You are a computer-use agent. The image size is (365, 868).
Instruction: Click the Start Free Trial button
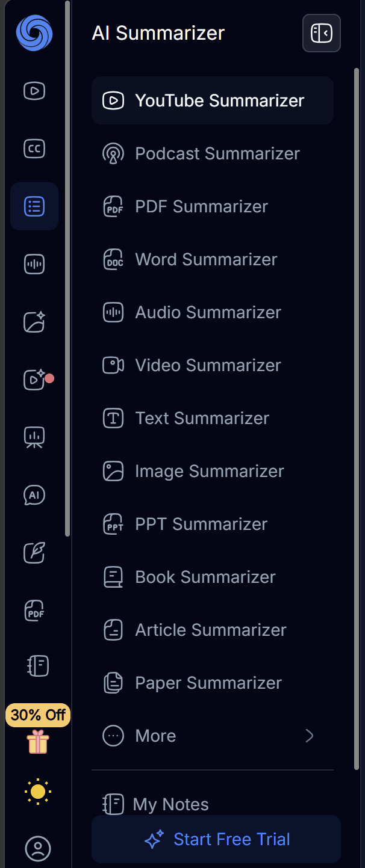pyautogui.click(x=216, y=839)
